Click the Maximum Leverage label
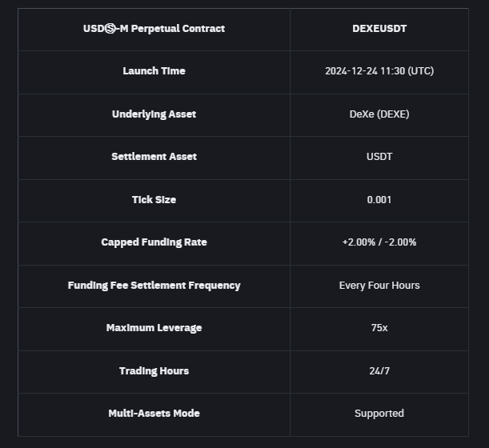 tap(154, 328)
